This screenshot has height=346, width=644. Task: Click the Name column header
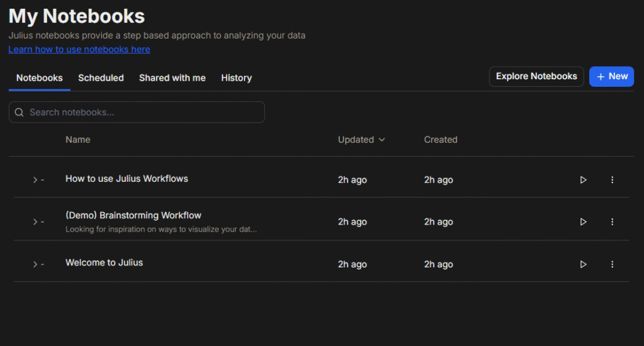(x=77, y=140)
